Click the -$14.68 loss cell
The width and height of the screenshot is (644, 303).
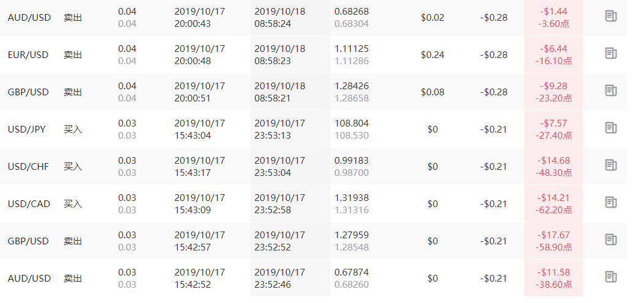(x=554, y=167)
